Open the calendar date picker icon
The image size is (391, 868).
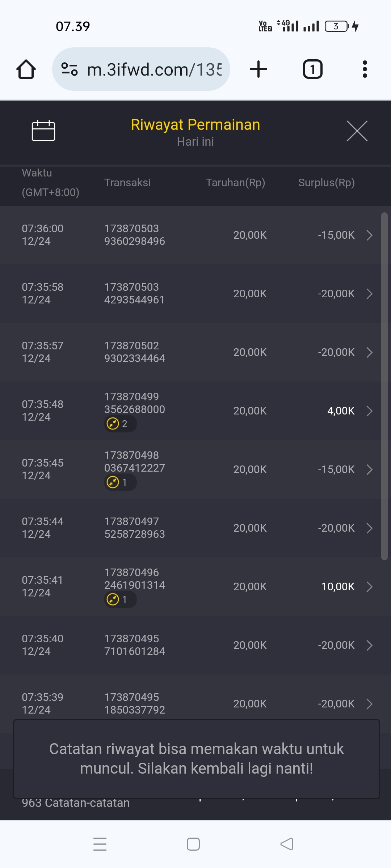click(x=43, y=130)
